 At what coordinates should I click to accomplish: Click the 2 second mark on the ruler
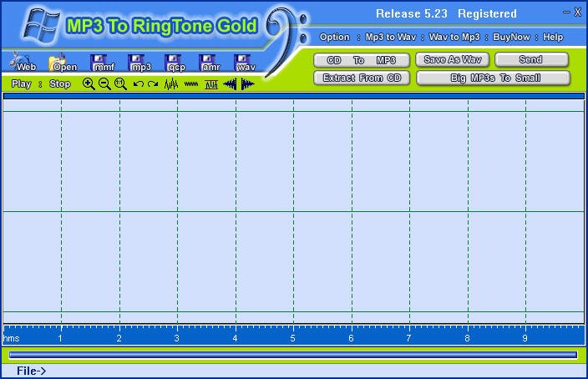(x=119, y=338)
